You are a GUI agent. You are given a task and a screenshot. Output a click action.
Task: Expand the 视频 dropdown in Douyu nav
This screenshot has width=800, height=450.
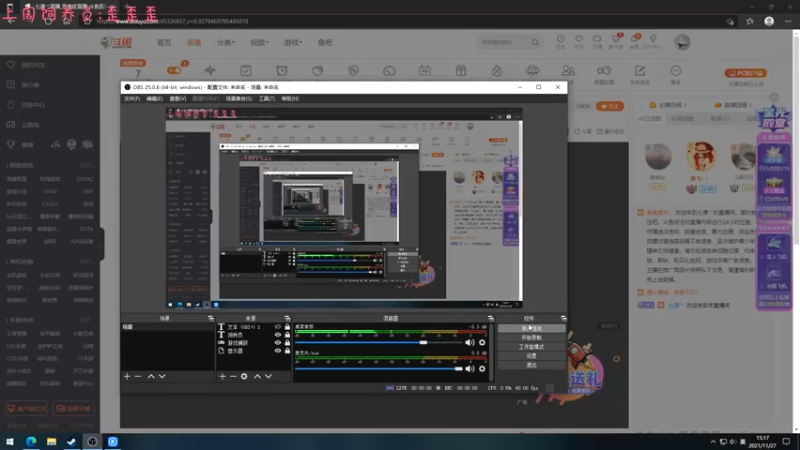click(259, 42)
